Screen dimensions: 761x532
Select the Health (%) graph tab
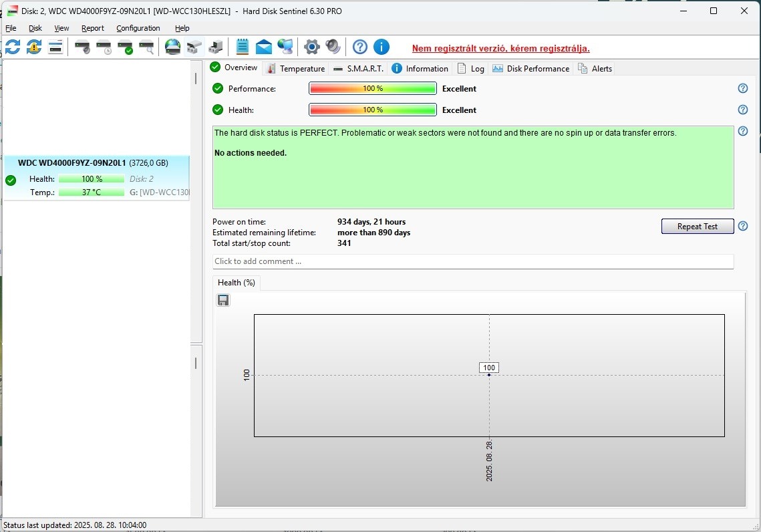pyautogui.click(x=237, y=283)
